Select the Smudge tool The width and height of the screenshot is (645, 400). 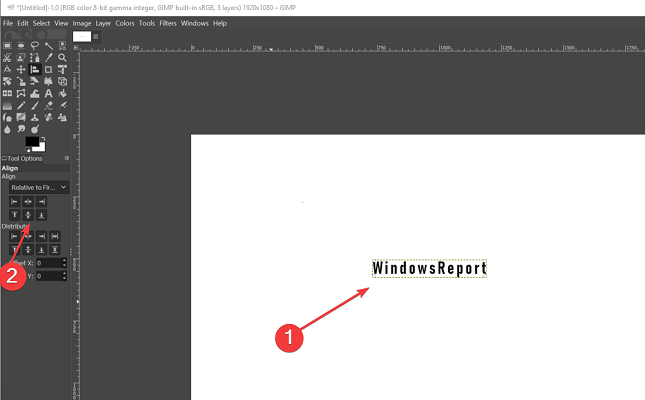(x=21, y=130)
